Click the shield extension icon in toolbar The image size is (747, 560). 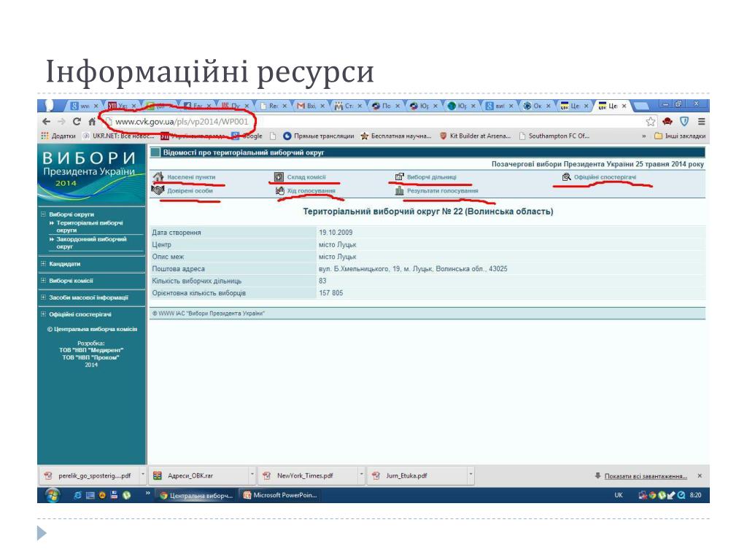(684, 122)
